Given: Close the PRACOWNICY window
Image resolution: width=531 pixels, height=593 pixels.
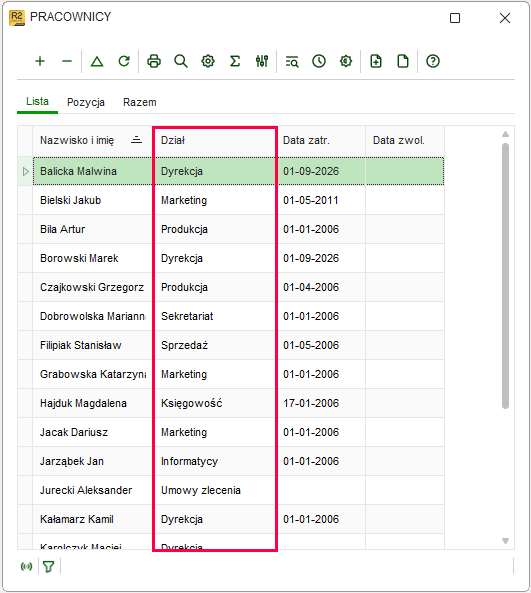Looking at the screenshot, I should pos(505,18).
